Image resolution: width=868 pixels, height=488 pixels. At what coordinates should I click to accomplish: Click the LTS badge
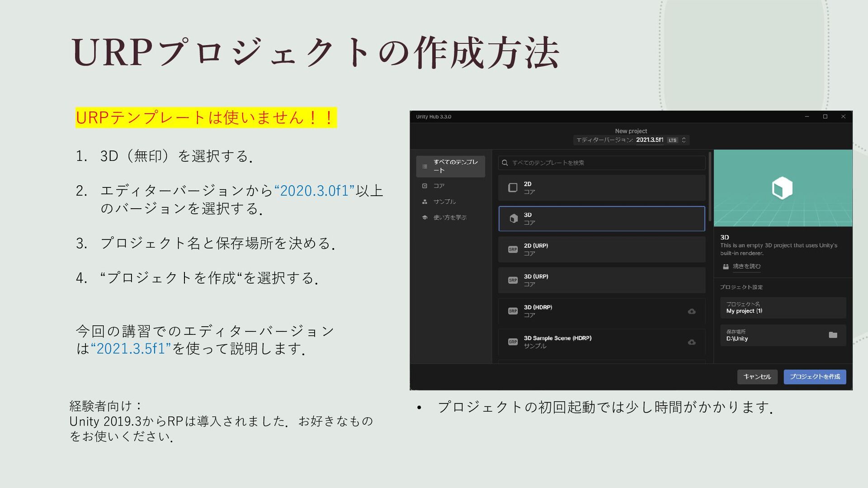[x=673, y=140]
